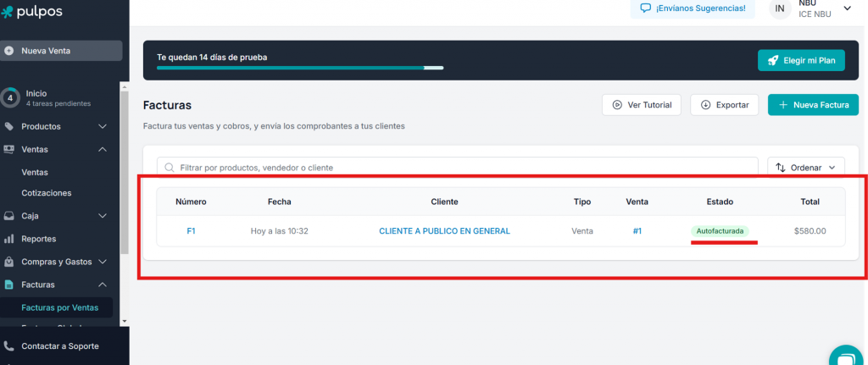Open invoice F1 link
868x365 pixels.
(191, 230)
